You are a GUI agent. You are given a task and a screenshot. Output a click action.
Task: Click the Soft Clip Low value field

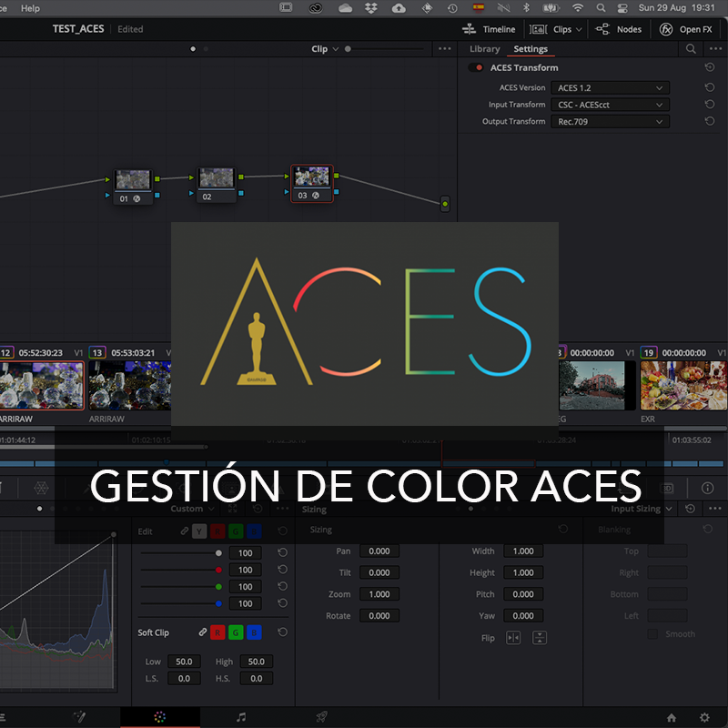(184, 662)
